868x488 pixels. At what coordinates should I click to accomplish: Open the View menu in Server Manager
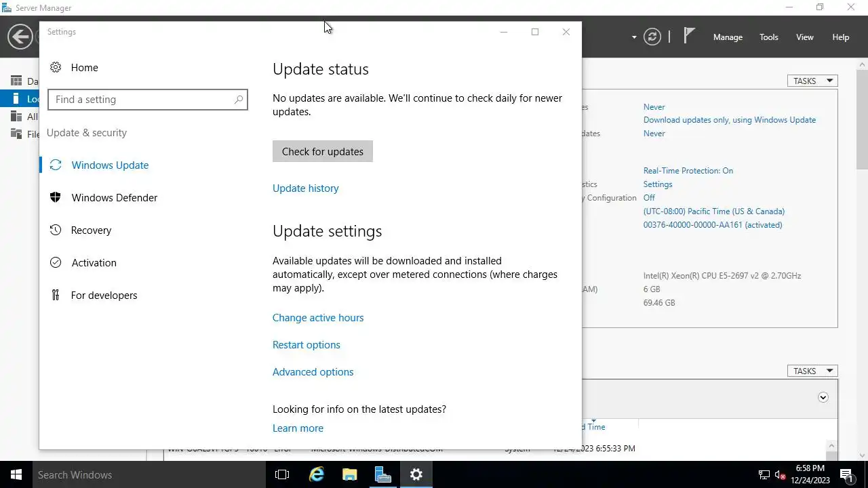(805, 37)
